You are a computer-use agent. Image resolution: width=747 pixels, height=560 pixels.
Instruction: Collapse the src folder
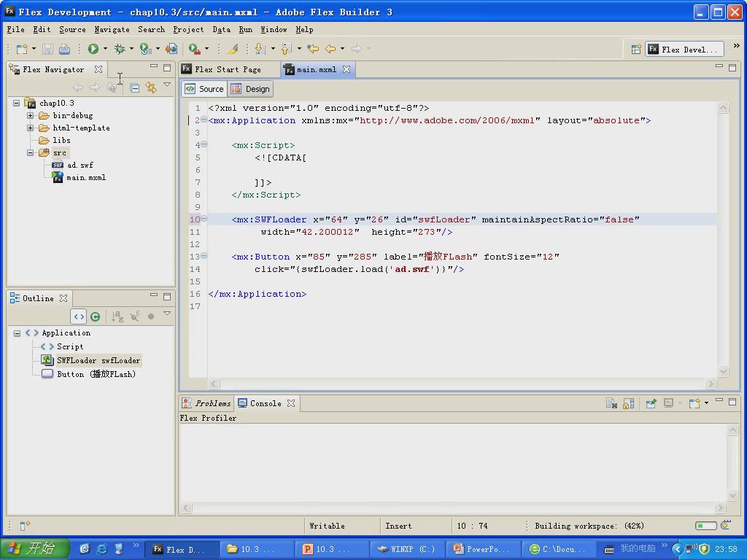[31, 152]
